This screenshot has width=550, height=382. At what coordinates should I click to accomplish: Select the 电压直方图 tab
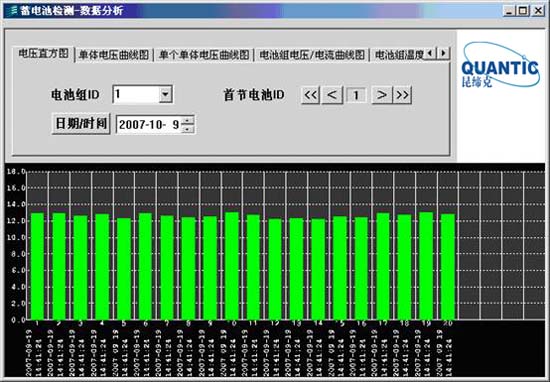point(43,54)
